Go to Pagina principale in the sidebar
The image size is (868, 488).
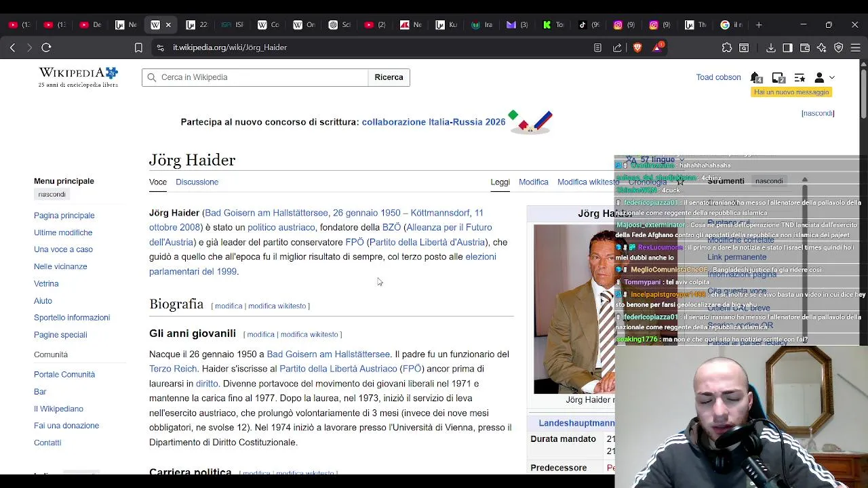pos(64,216)
